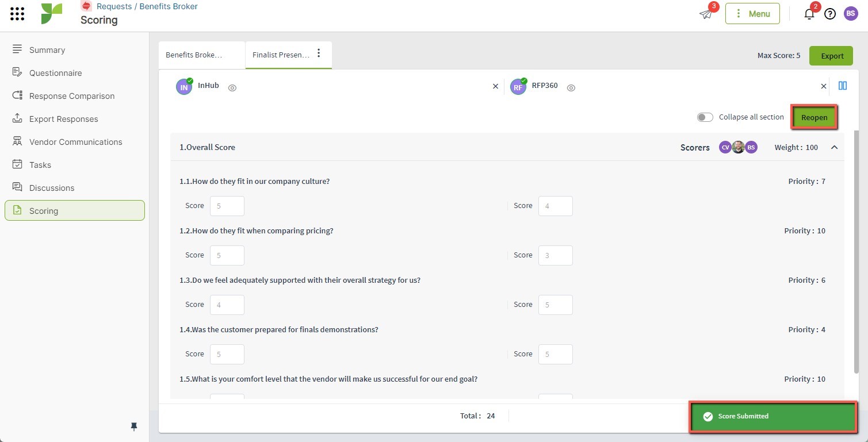Viewport: 868px width, 442px height.
Task: Click the green leaf company logo
Action: [x=52, y=14]
